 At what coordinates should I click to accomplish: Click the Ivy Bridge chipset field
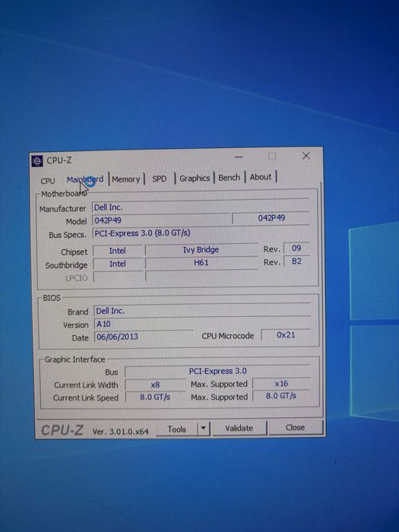pyautogui.click(x=201, y=250)
